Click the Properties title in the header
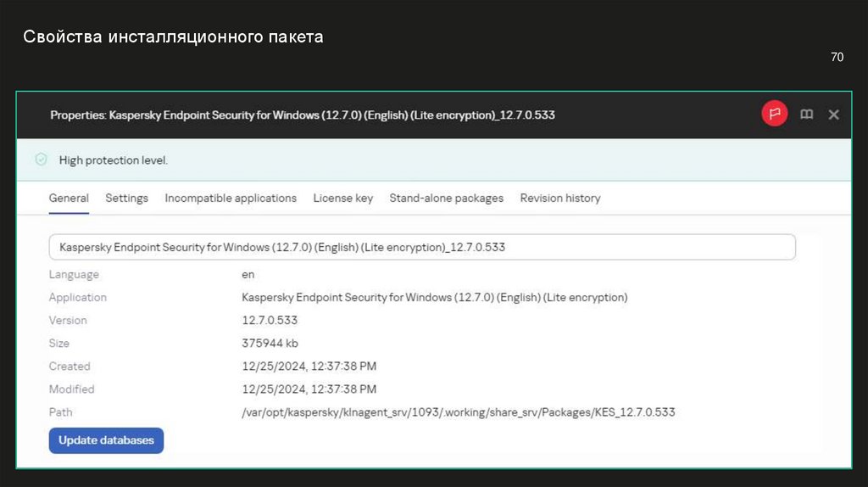 [303, 115]
